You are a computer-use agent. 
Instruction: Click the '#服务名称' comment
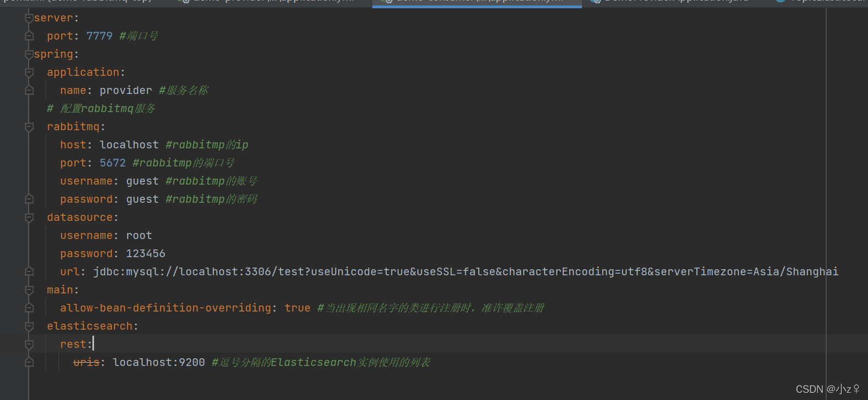coord(184,91)
